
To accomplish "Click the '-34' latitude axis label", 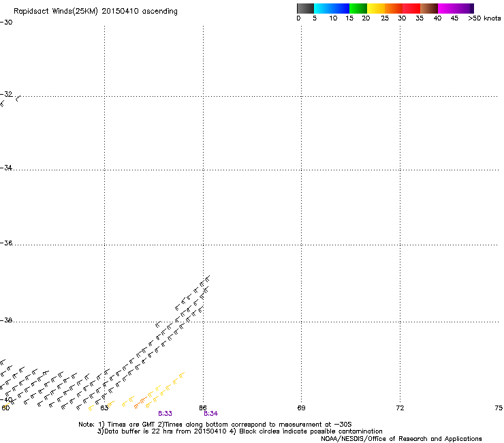I will (6, 168).
